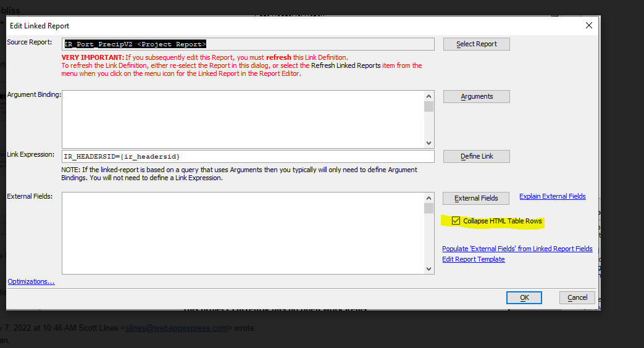Screen dimensions: 644x348
Task: Click the Select Report button
Action: pos(477,44)
